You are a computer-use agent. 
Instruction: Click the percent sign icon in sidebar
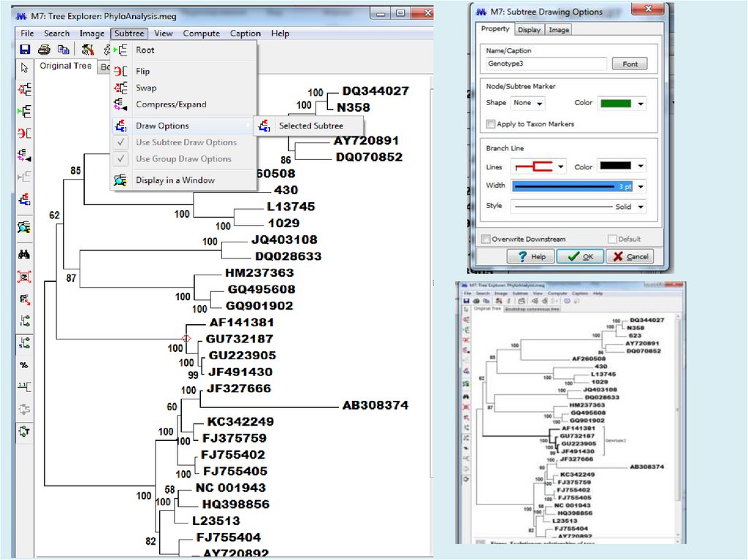point(25,364)
